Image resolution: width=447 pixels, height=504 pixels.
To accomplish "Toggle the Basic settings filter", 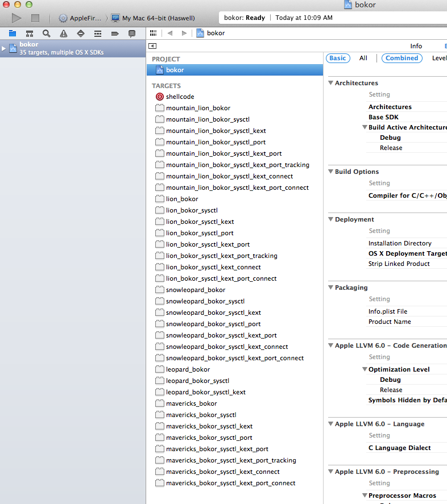I will coord(337,58).
